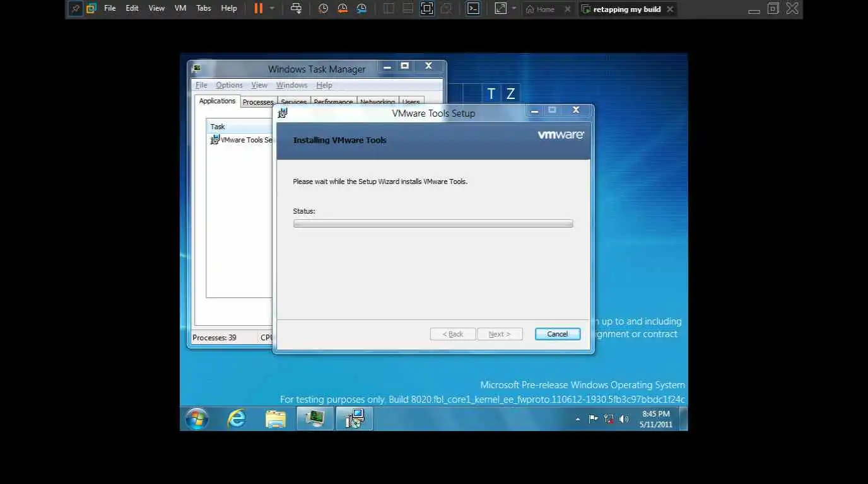
Task: Click the 8:45 PM clock in the tray
Action: point(656,414)
